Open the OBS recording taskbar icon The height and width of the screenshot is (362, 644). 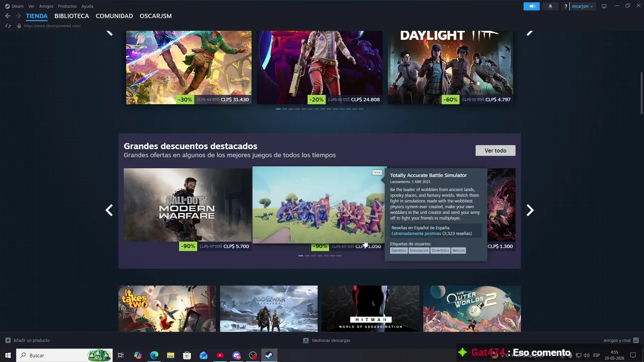[253, 355]
